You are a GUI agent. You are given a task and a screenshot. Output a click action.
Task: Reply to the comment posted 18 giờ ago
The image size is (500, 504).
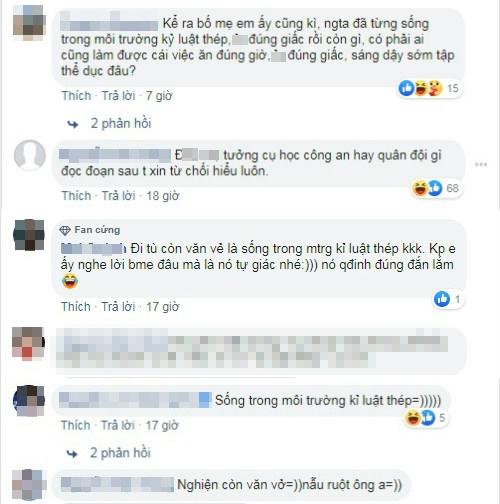pos(118,196)
